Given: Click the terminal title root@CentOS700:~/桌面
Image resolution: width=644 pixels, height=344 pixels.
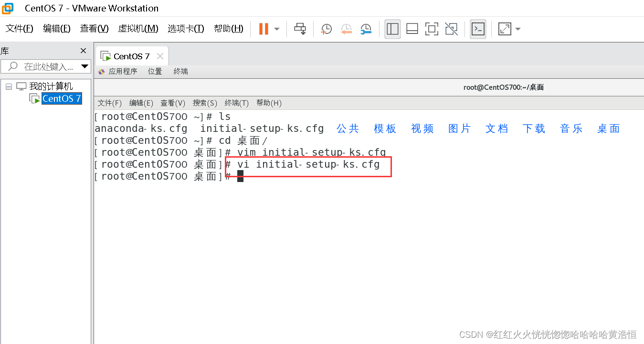Looking at the screenshot, I should point(504,87).
